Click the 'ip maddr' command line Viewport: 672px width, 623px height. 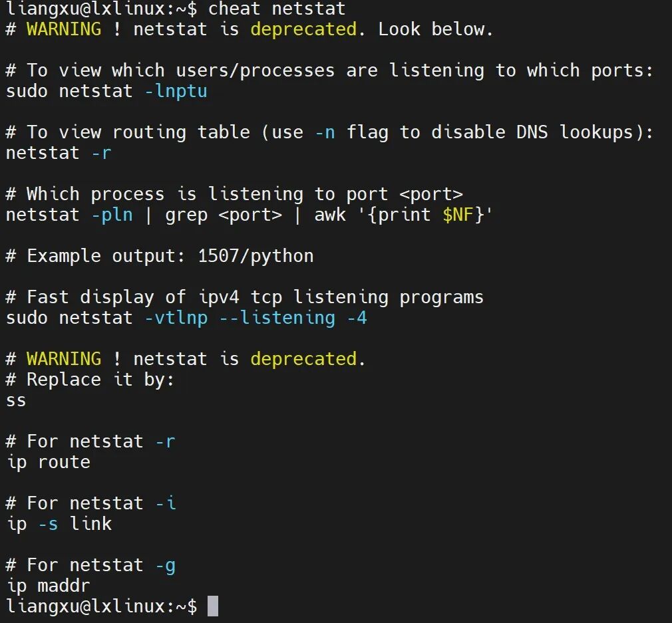49,586
